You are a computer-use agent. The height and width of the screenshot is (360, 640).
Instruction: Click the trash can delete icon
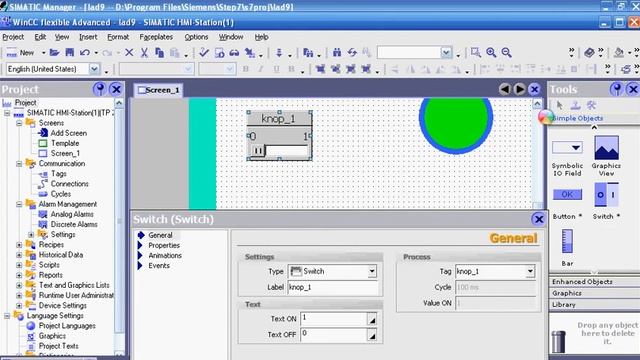click(x=558, y=341)
